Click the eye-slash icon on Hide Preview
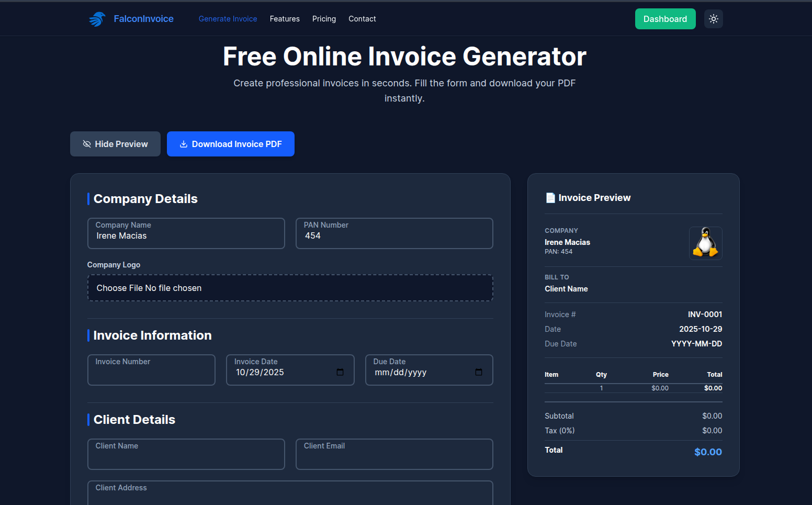This screenshot has width=812, height=505. [86, 144]
